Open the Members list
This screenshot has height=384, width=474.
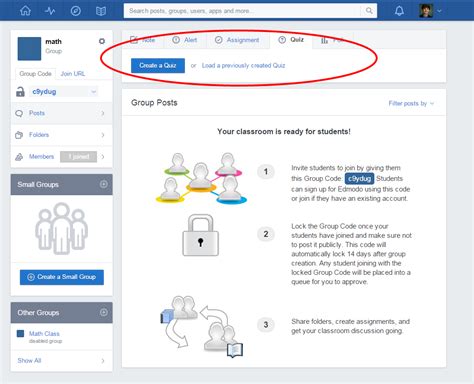pyautogui.click(x=41, y=156)
